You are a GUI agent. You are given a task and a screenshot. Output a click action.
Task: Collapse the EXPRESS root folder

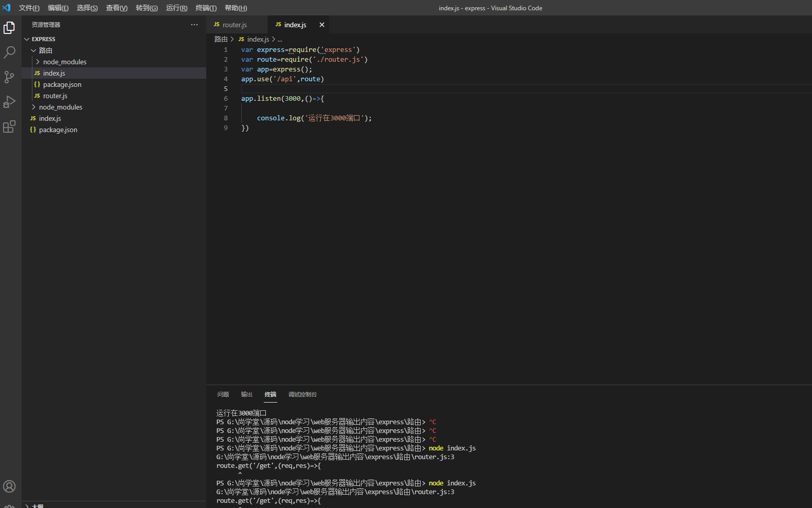tap(27, 39)
